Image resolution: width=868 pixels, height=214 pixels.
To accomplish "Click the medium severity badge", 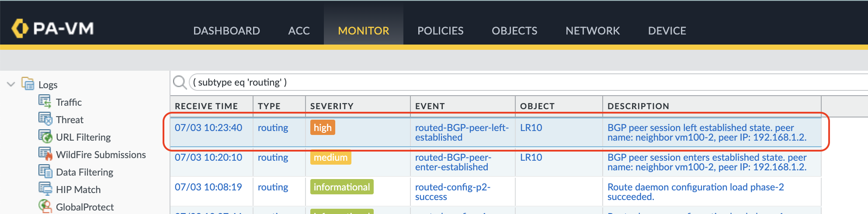I will (330, 157).
